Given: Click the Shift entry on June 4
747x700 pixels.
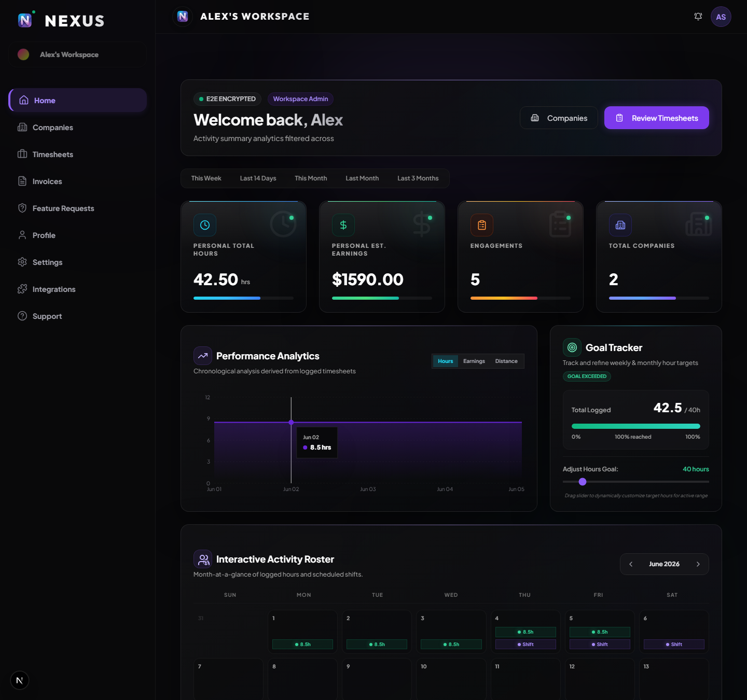Looking at the screenshot, I should pyautogui.click(x=525, y=645).
